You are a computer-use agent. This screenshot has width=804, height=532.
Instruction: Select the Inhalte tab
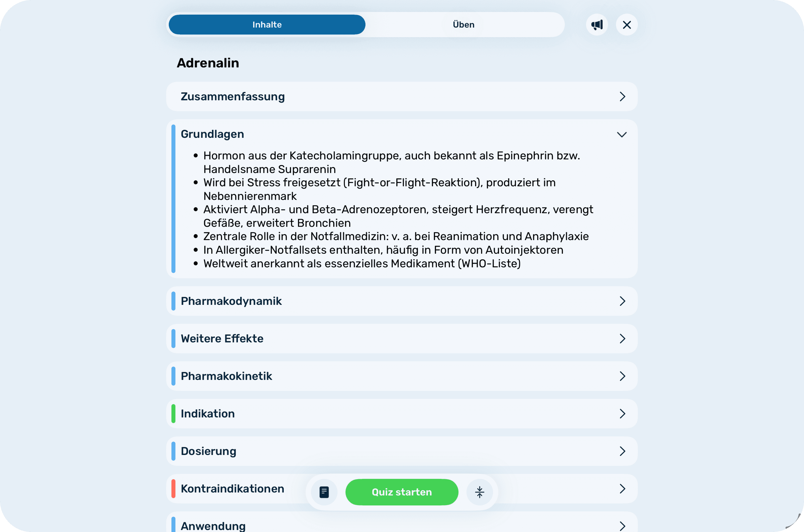pos(267,24)
